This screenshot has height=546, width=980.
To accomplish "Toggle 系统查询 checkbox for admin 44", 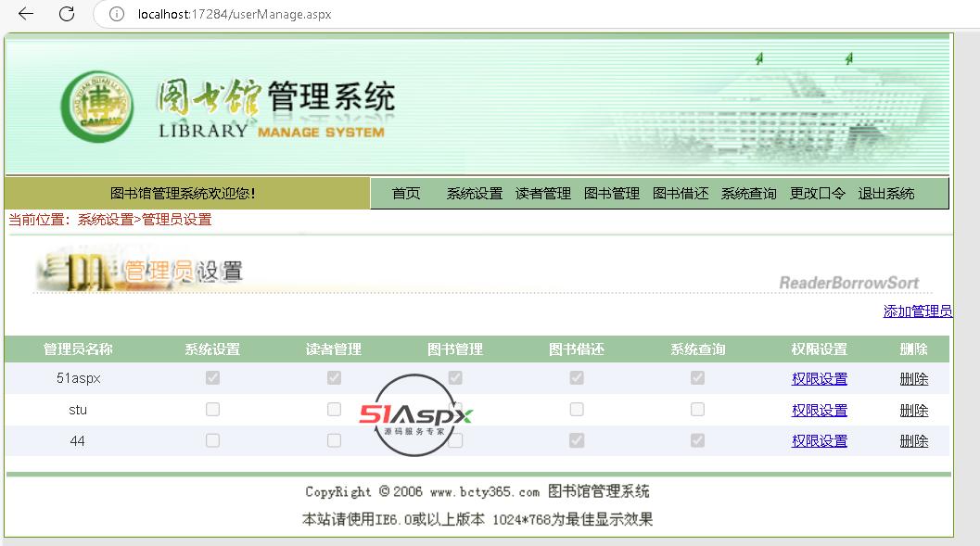I will click(697, 440).
